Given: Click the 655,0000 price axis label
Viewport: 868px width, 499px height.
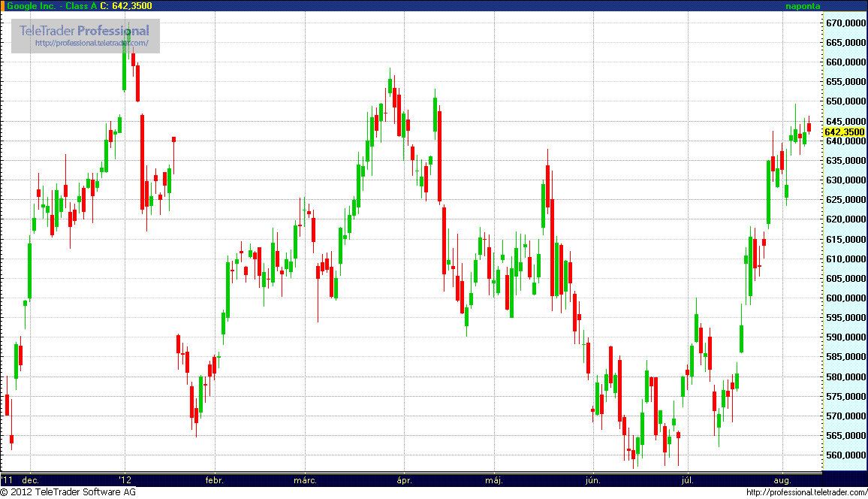Looking at the screenshot, I should pyautogui.click(x=845, y=81).
